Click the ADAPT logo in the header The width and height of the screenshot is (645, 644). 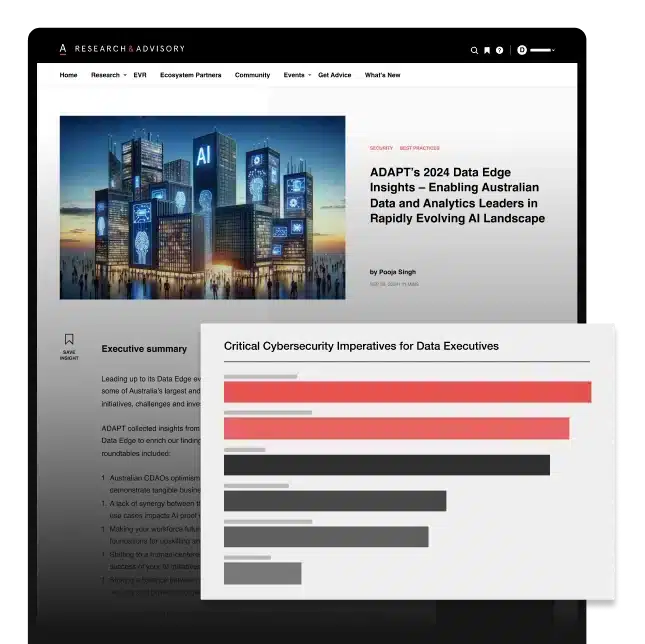point(63,49)
